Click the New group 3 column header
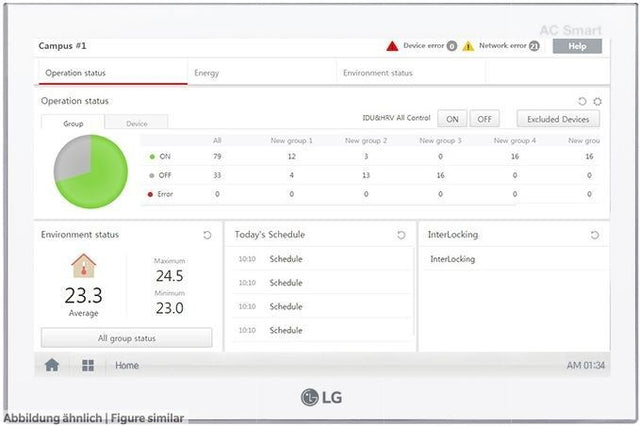This screenshot has width=640, height=426. coord(440,140)
